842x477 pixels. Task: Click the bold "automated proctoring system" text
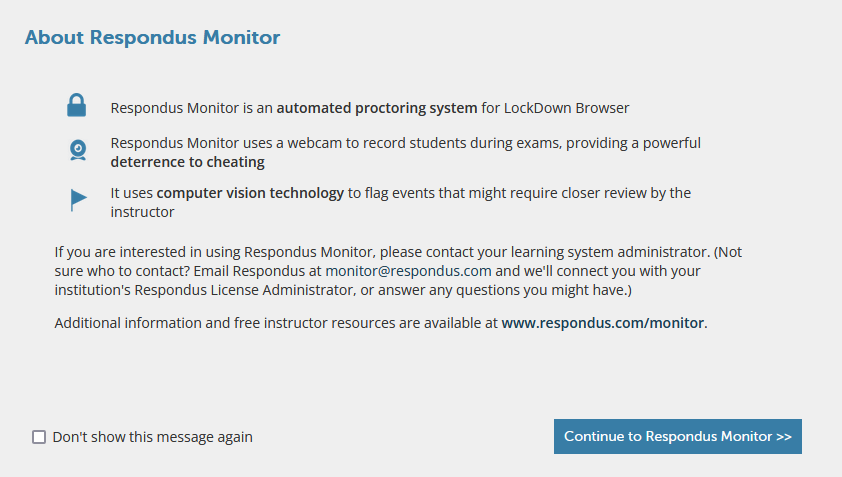pos(376,108)
